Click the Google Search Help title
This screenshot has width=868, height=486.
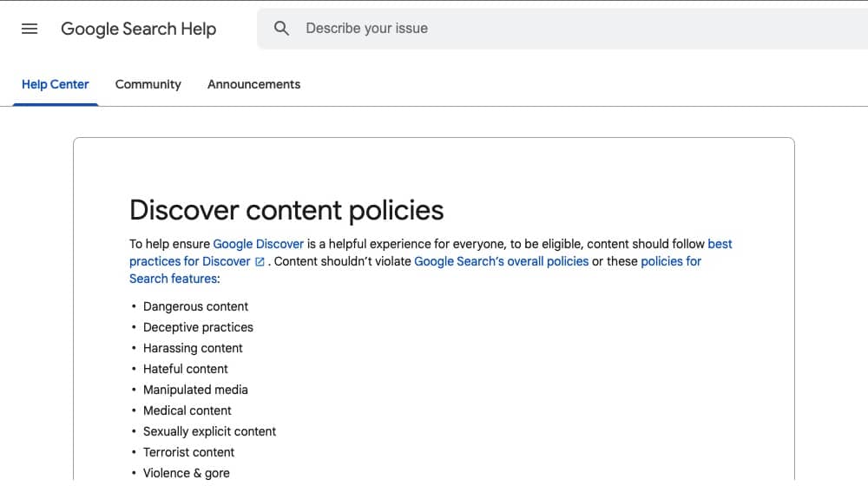pos(138,29)
